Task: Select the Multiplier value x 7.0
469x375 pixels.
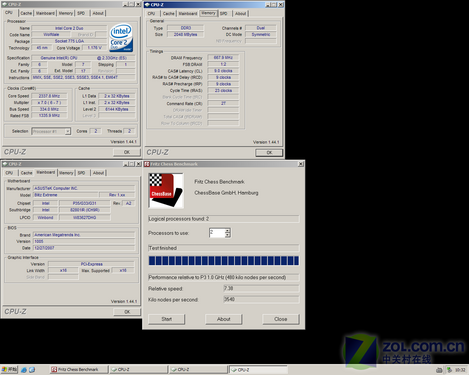Action: (49, 103)
